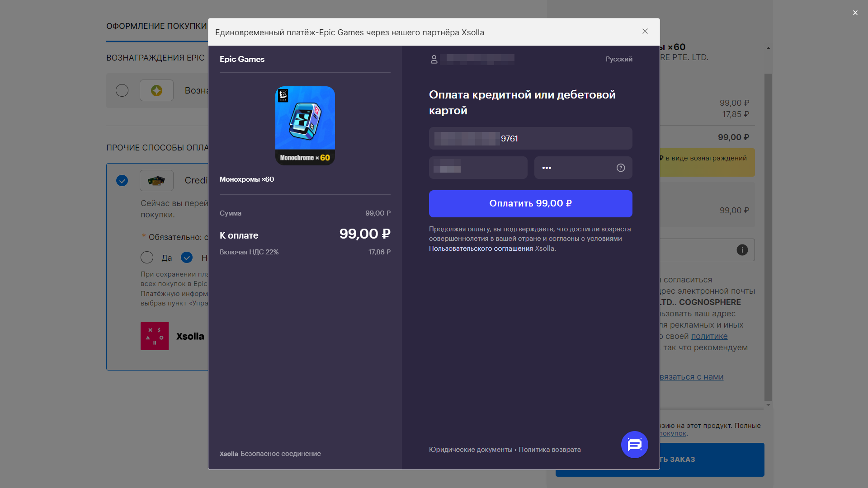Viewport: 868px width, 488px height.
Task: Open Пользовательского соглашения link
Action: pos(481,249)
